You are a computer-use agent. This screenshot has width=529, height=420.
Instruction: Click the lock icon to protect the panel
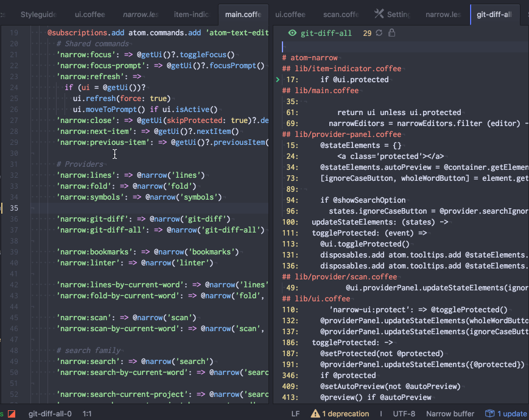pyautogui.click(x=391, y=33)
